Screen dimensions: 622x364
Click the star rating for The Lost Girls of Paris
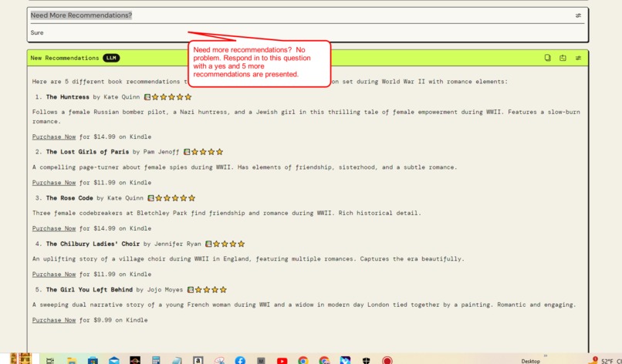207,152
